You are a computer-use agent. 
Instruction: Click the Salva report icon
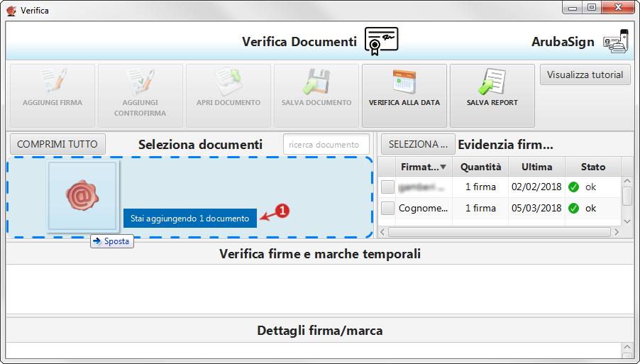(x=492, y=83)
